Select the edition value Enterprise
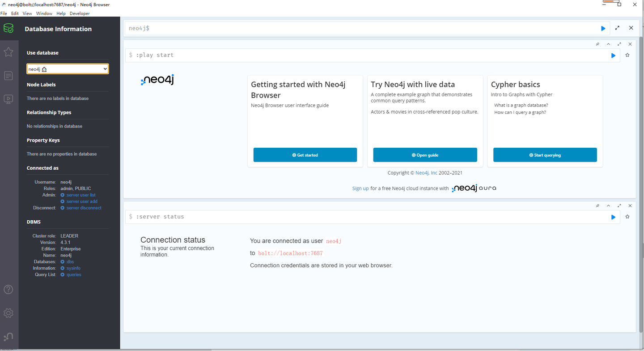The height and width of the screenshot is (351, 644). pyautogui.click(x=71, y=249)
